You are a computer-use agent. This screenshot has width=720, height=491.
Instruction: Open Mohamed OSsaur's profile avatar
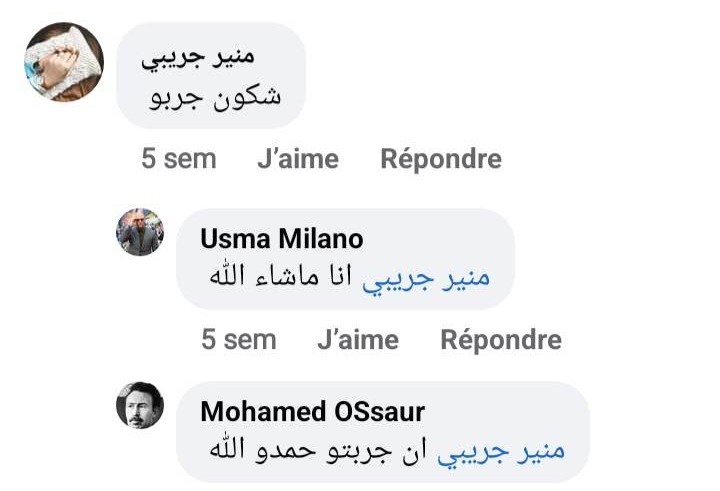tap(140, 405)
